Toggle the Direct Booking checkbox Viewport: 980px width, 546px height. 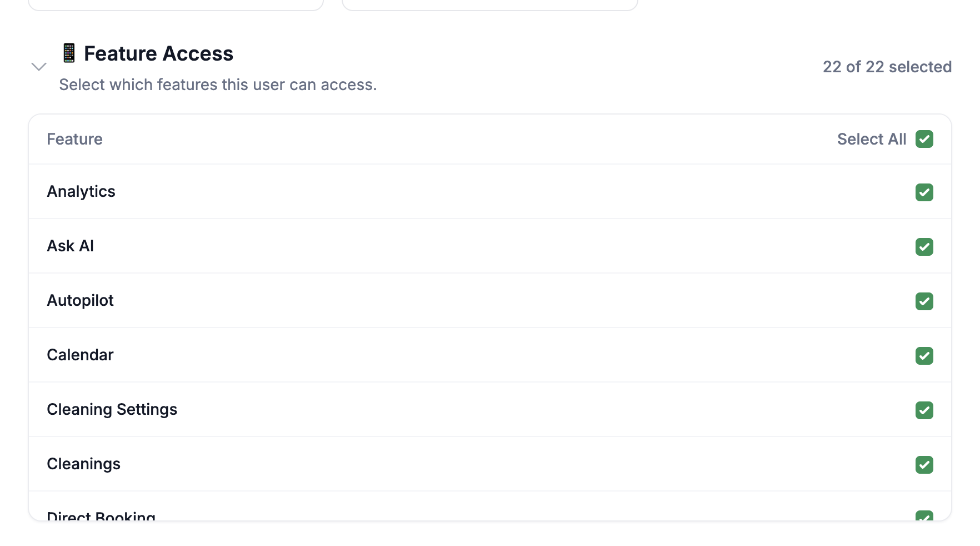coord(924,516)
